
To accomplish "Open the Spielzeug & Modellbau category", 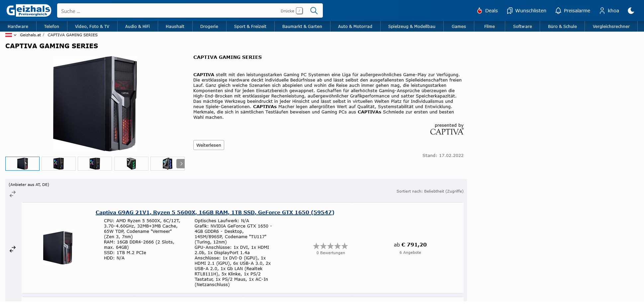I will 412,26.
